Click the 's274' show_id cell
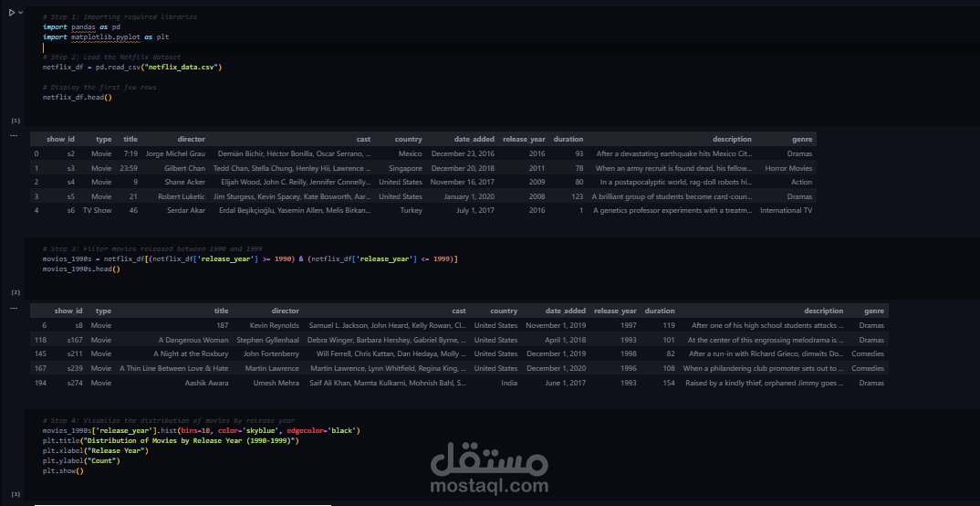This screenshot has height=506, width=980. 75,383
